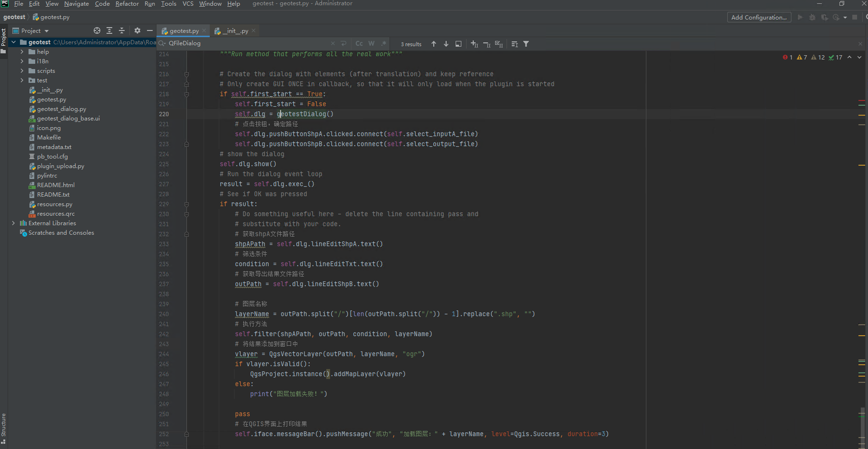The height and width of the screenshot is (449, 868).
Task: Toggle Match Case (Cc) in search
Action: (x=359, y=43)
